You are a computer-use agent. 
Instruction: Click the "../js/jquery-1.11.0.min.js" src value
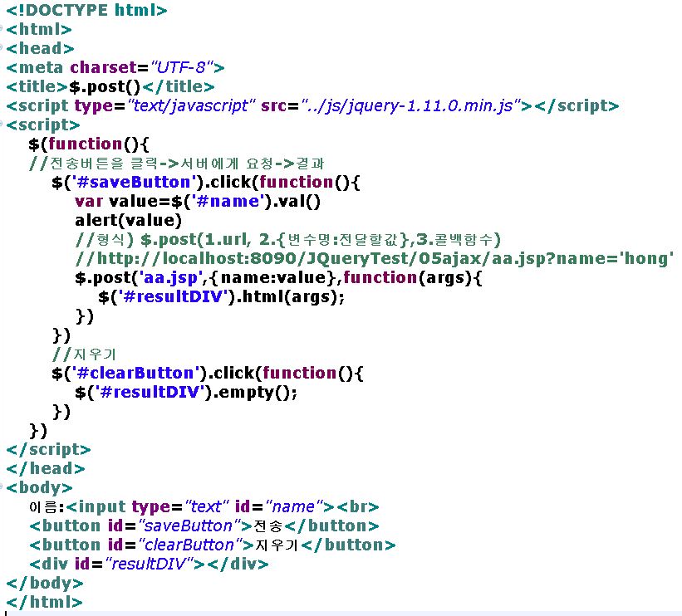pyautogui.click(x=411, y=105)
